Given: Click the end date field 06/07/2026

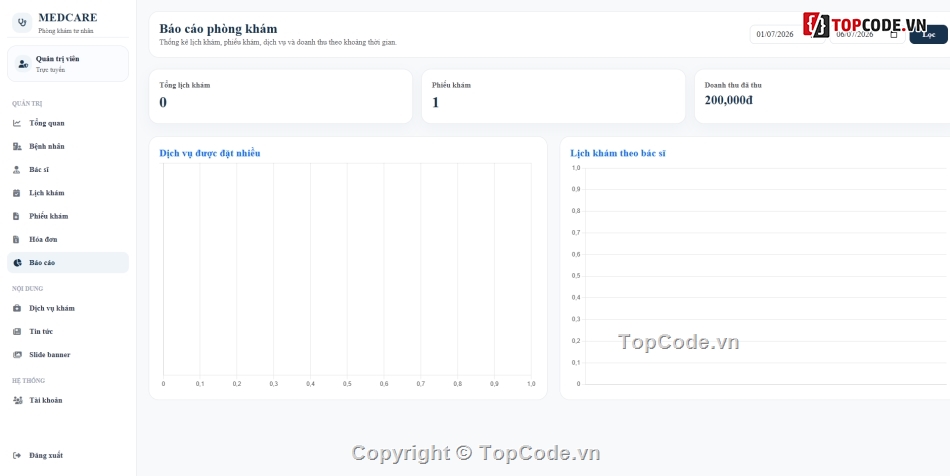Looking at the screenshot, I should coord(868,35).
